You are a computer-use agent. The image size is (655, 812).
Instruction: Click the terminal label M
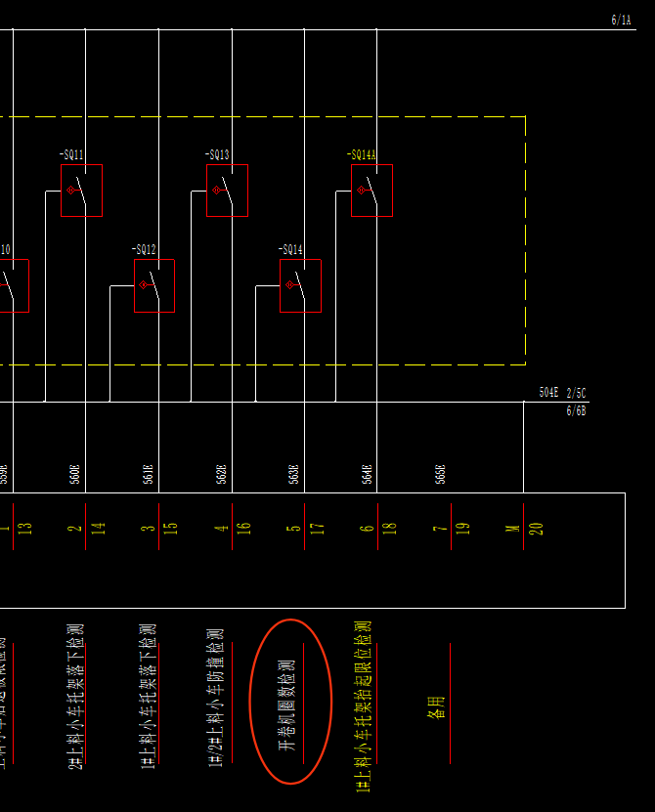[512, 529]
